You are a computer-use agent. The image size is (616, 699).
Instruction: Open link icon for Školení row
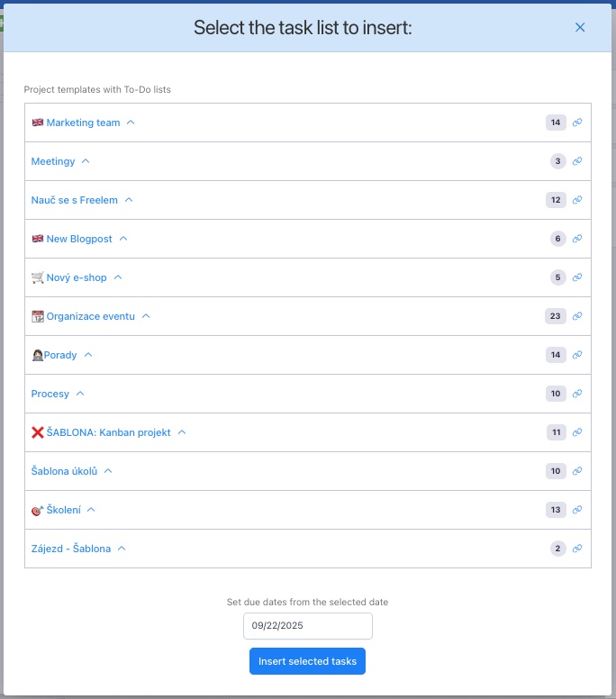[x=577, y=510]
